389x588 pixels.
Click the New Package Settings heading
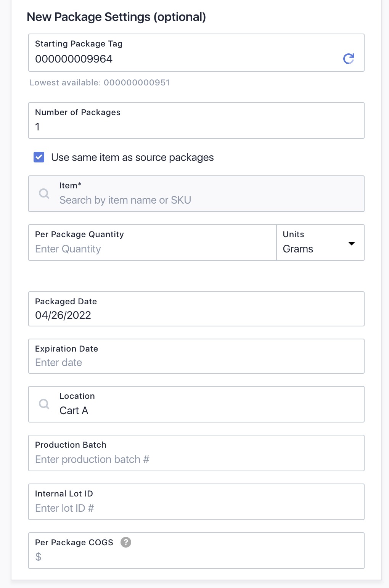click(x=116, y=17)
